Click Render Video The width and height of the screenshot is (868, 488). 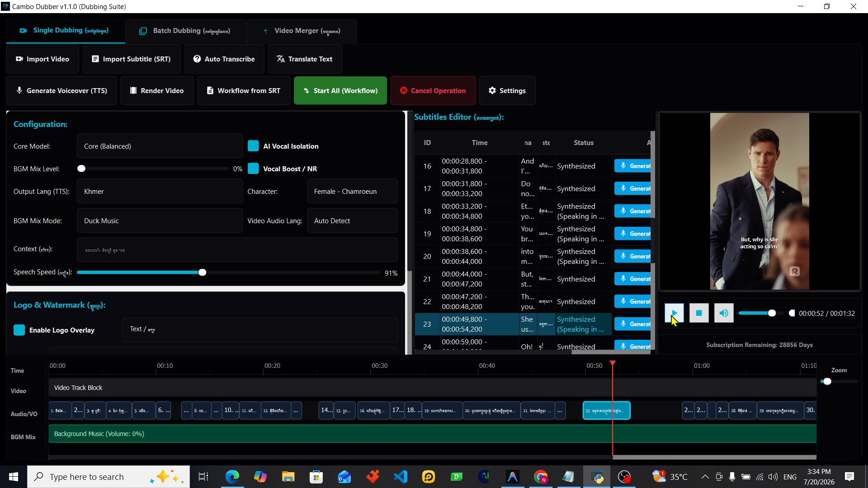(157, 91)
